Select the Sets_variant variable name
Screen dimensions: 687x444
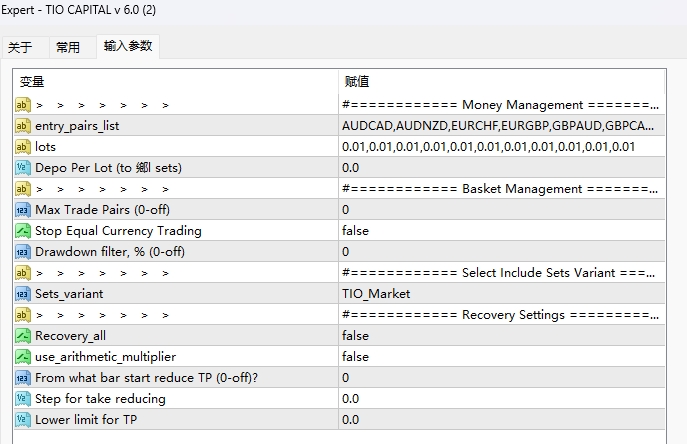pyautogui.click(x=69, y=294)
